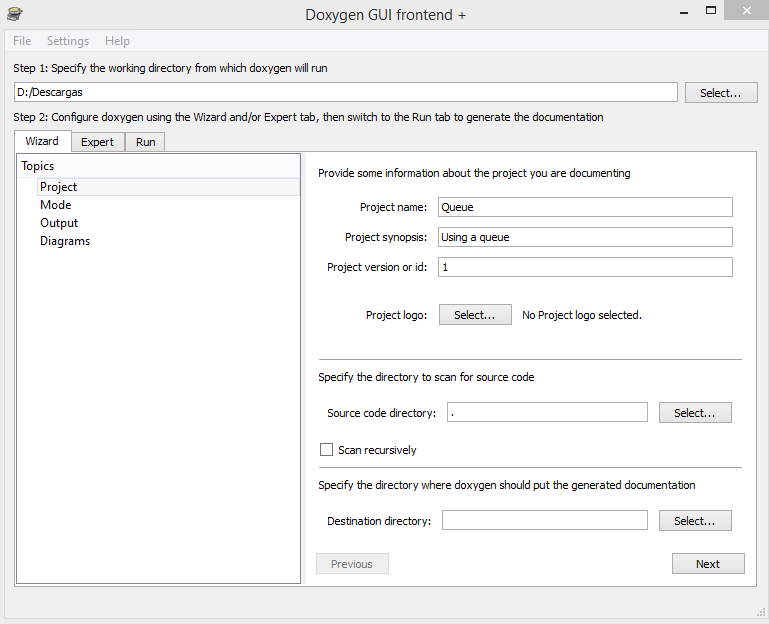Click the Destination directory text field
Image resolution: width=769 pixels, height=624 pixels.
[x=544, y=520]
